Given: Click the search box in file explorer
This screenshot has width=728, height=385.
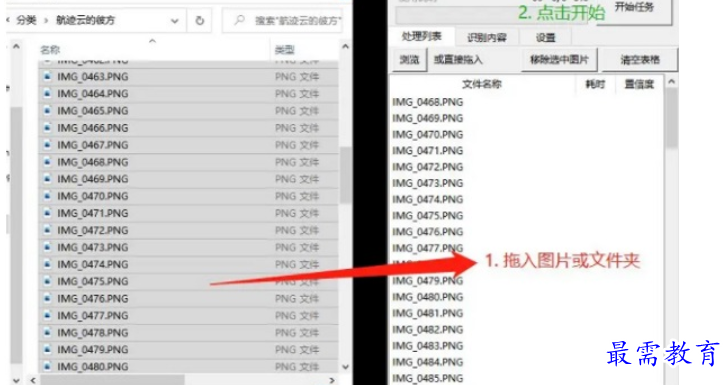Looking at the screenshot, I should pyautogui.click(x=283, y=20).
